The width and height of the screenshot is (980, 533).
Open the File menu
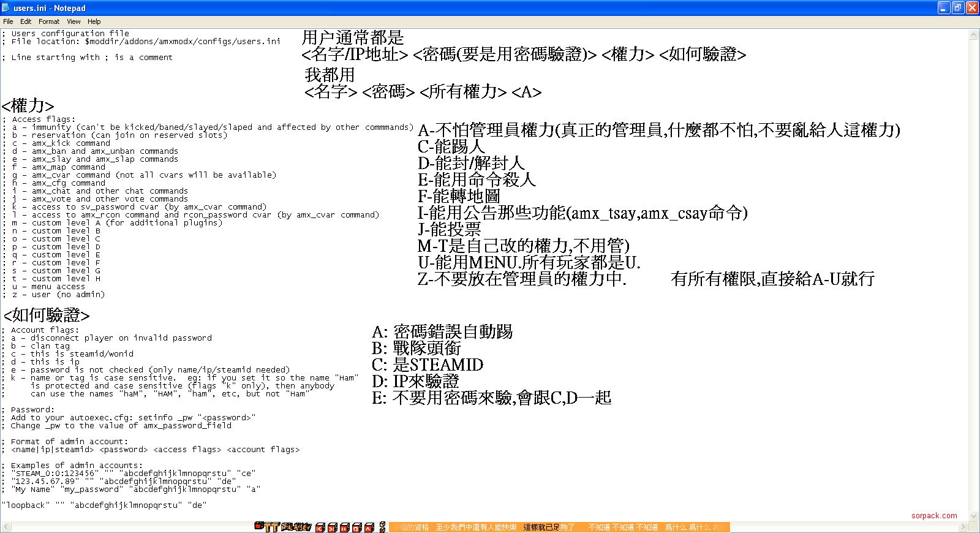8,21
